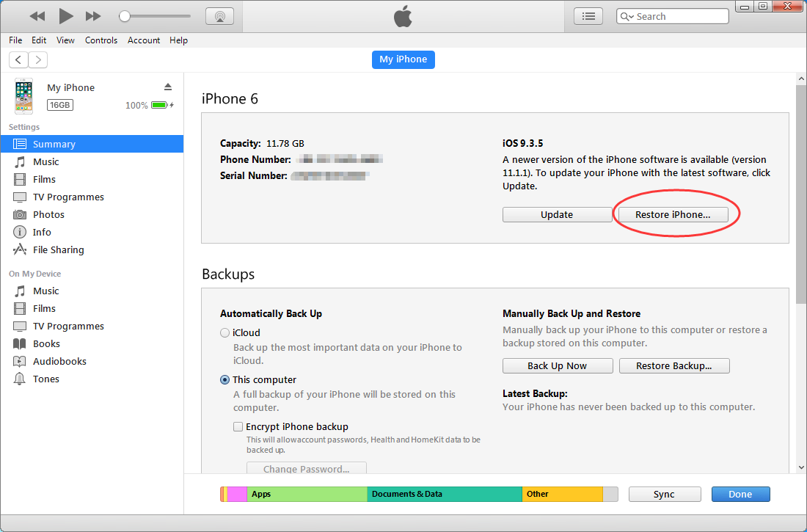Open the File menu

pos(15,40)
